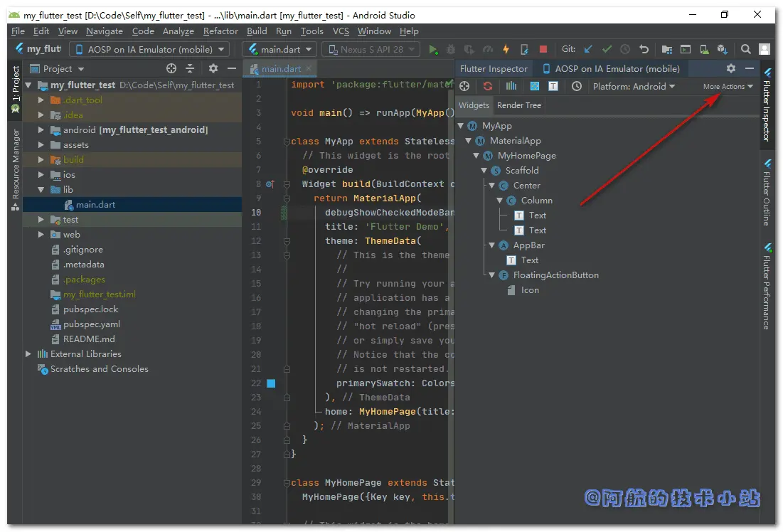The height and width of the screenshot is (532, 783).
Task: Click the Git update project arrow
Action: click(588, 49)
